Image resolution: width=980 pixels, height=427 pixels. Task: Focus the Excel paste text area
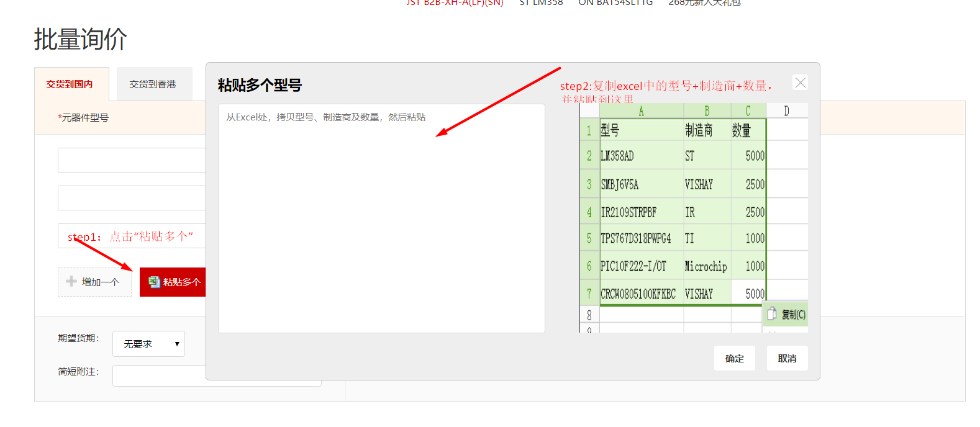click(x=381, y=218)
